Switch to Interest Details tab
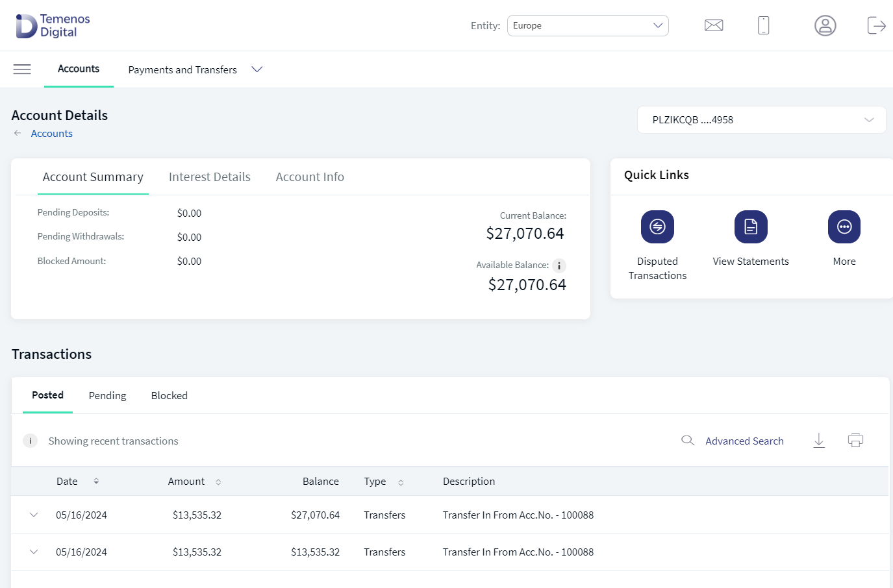The image size is (893, 588). pyautogui.click(x=210, y=177)
